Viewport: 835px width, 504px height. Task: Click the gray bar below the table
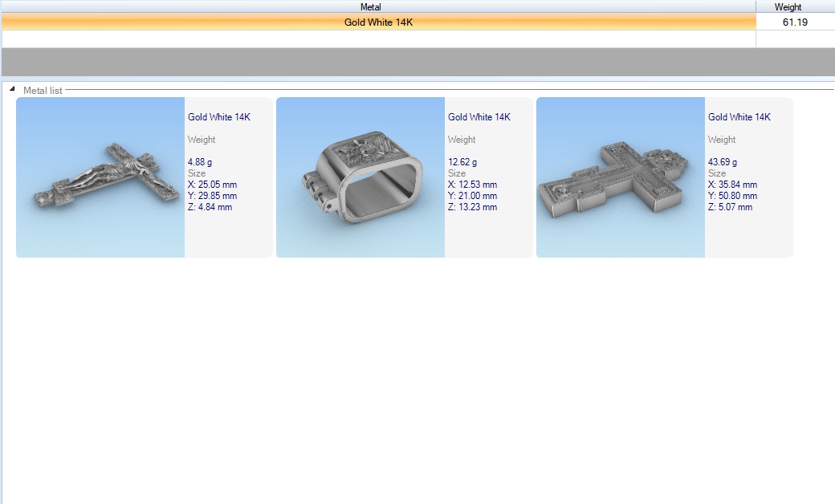pos(417,62)
